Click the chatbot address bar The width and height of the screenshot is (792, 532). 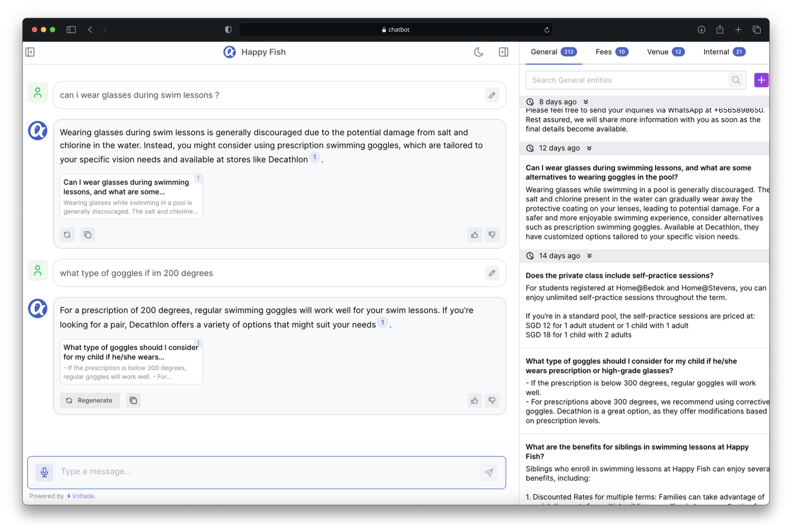coord(396,29)
